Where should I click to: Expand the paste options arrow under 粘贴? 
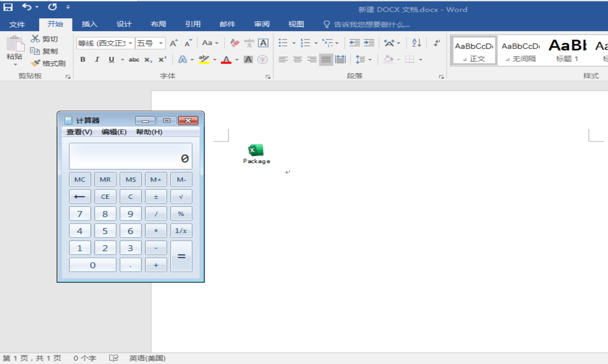(x=15, y=65)
